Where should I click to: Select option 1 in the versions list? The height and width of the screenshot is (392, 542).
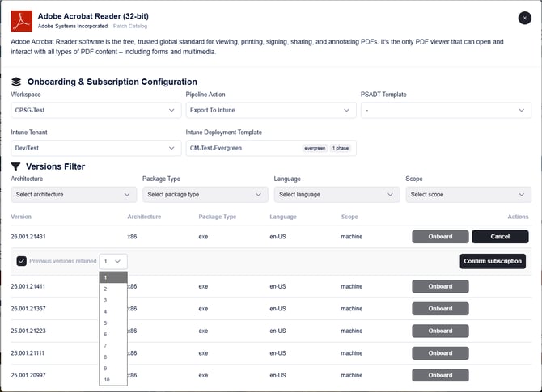113,277
